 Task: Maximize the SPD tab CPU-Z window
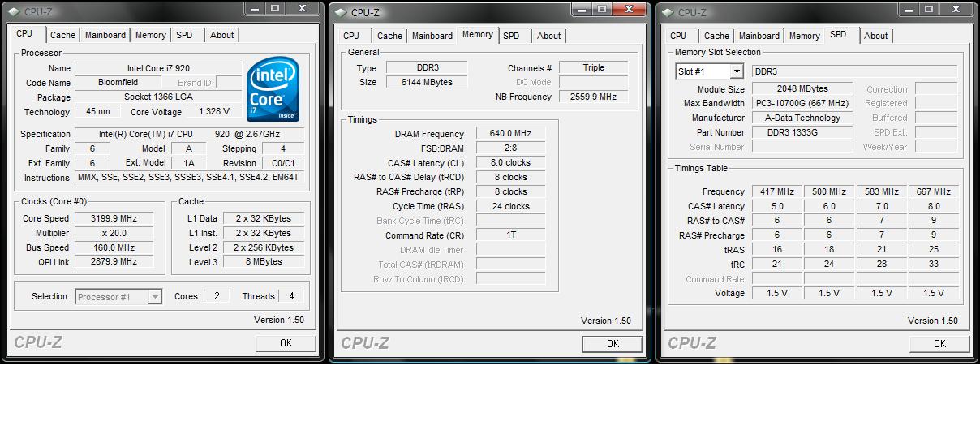click(x=928, y=8)
